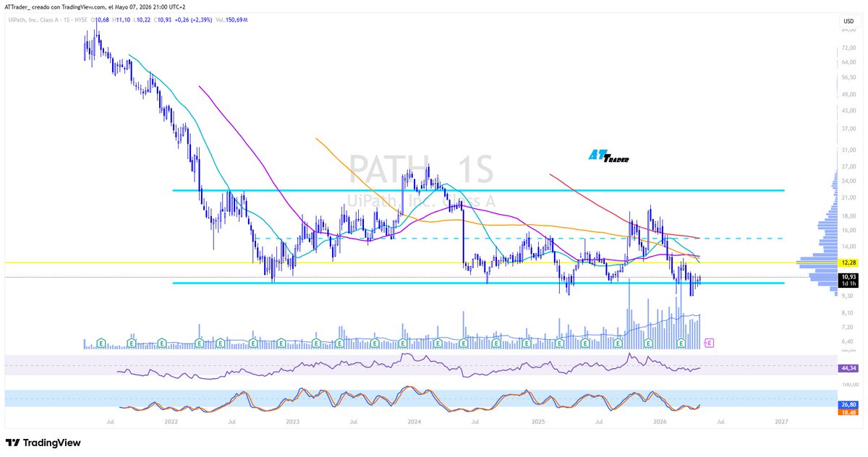Click the 9,30 price axis label
The image size is (868, 457).
pyautogui.click(x=846, y=296)
